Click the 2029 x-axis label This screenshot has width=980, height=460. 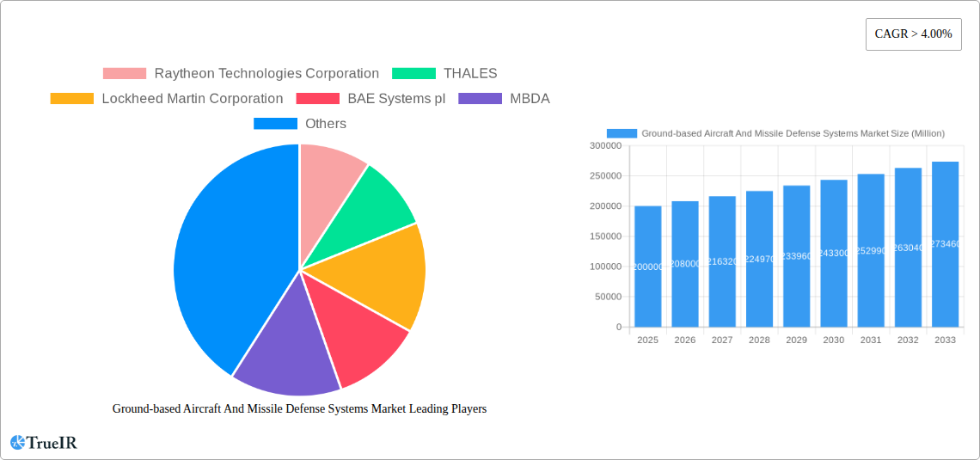[x=796, y=340]
